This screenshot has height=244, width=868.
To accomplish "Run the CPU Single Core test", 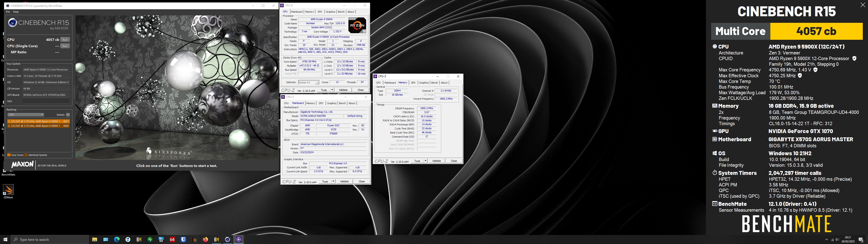I will coord(65,46).
